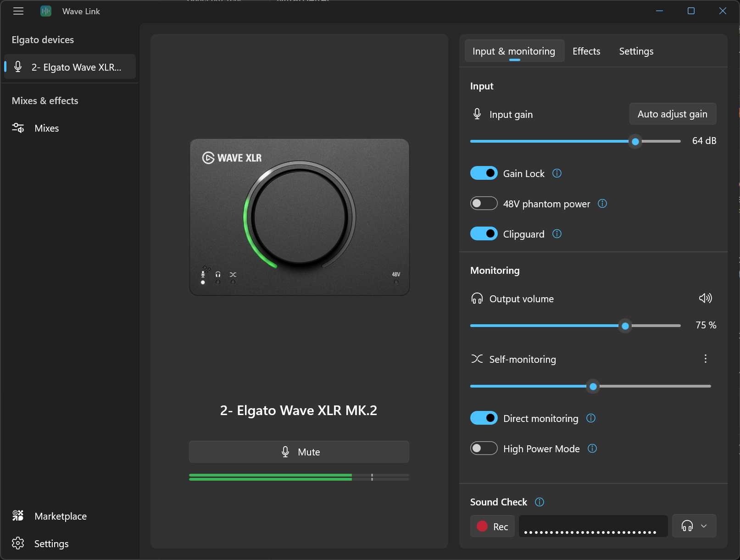
Task: Open the Settings tab in the device panel
Action: (x=636, y=51)
